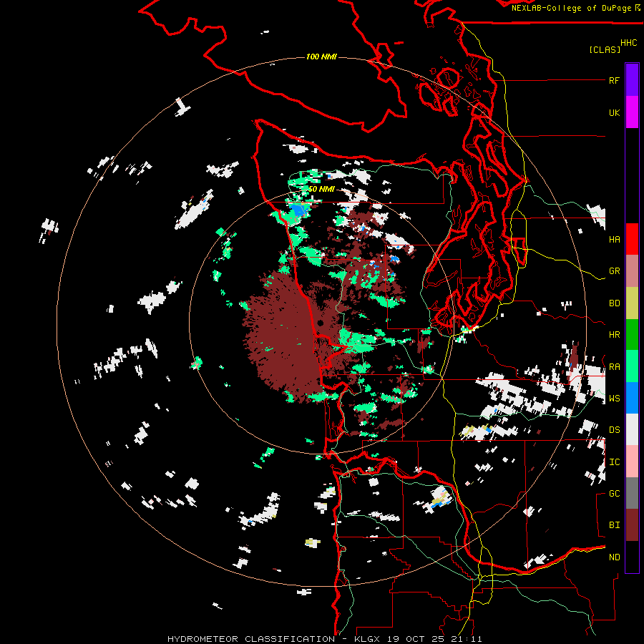This screenshot has width=644, height=644.
Task: Click the UK legend label
Action: pyautogui.click(x=614, y=112)
